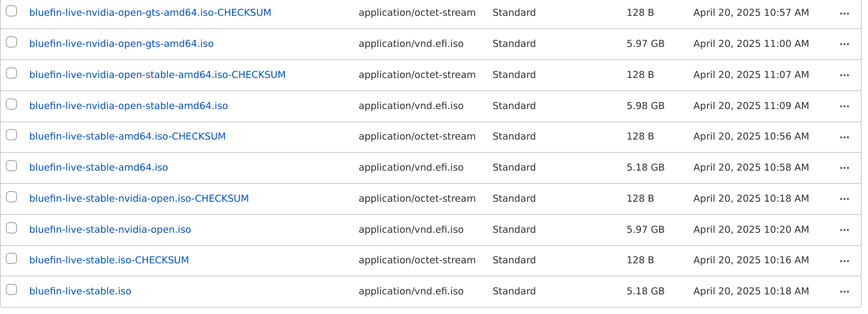Open actions menu for bluefin-live-stable.iso

(845, 292)
